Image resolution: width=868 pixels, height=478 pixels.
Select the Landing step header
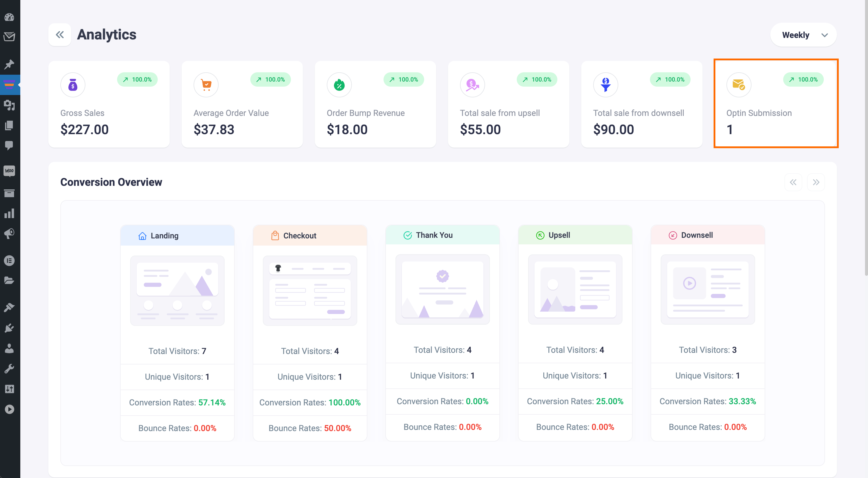[x=177, y=236]
